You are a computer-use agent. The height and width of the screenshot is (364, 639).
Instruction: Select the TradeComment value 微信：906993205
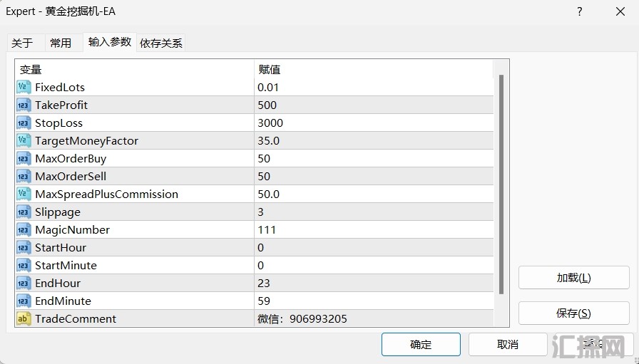pyautogui.click(x=302, y=318)
